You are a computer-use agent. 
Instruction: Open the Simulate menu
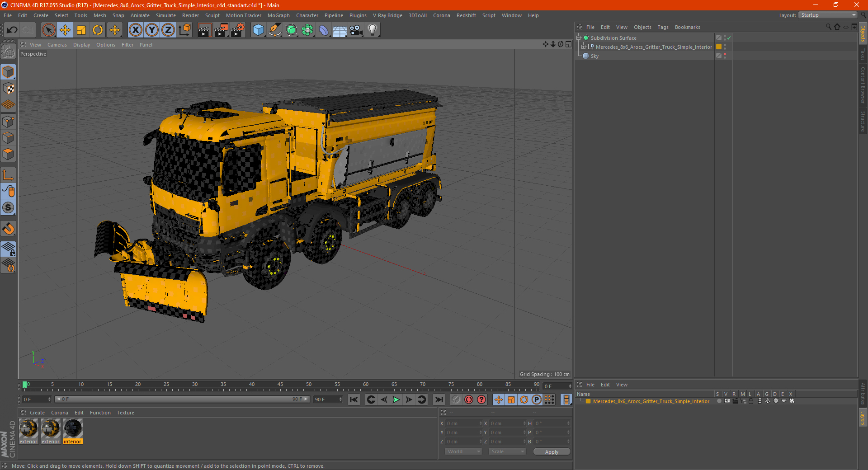point(166,15)
